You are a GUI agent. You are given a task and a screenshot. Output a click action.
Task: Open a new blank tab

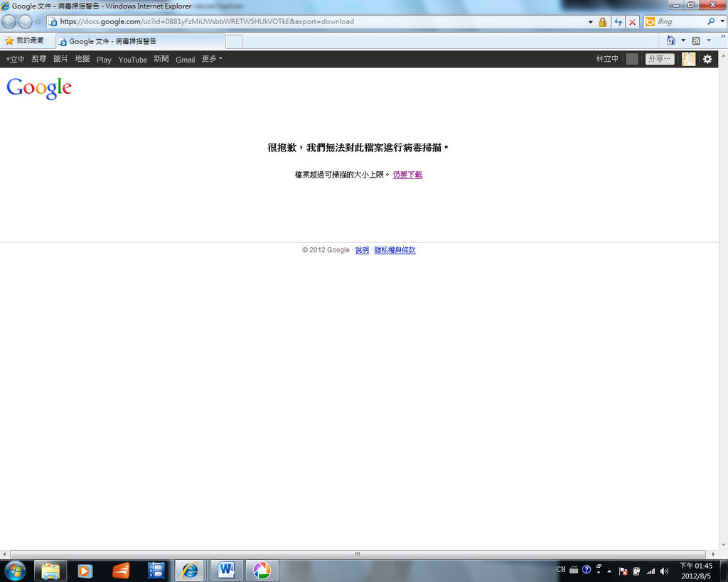point(233,41)
